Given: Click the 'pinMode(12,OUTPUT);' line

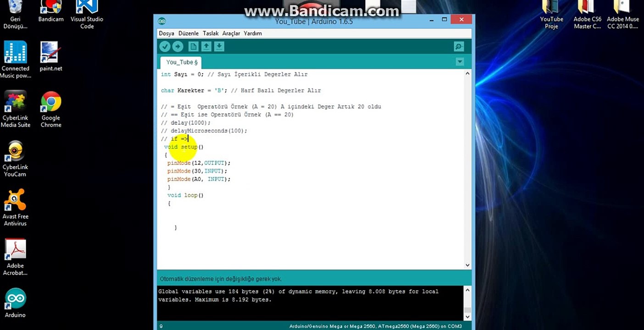Looking at the screenshot, I should [199, 163].
